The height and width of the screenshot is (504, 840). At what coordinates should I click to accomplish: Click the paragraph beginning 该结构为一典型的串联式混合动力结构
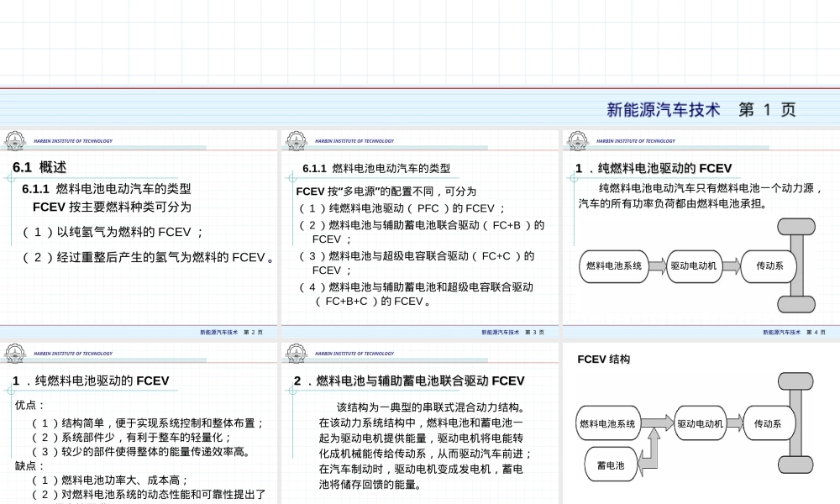pos(425,445)
